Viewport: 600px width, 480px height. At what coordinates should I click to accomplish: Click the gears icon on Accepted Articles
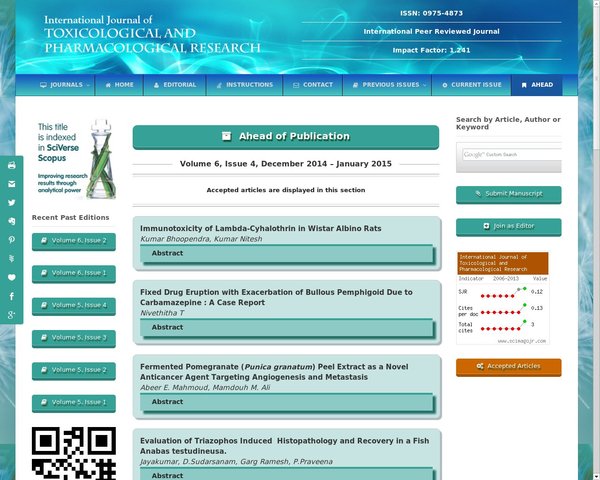(480, 366)
